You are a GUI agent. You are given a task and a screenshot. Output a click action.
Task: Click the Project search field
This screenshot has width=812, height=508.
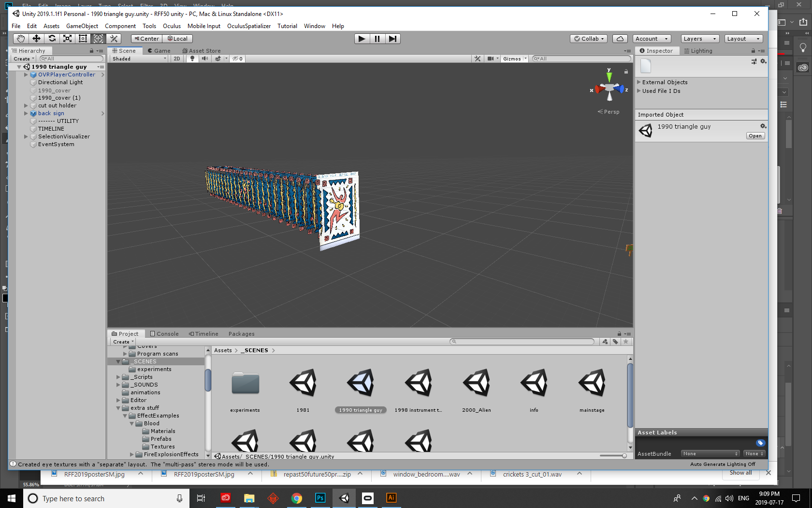(x=522, y=342)
